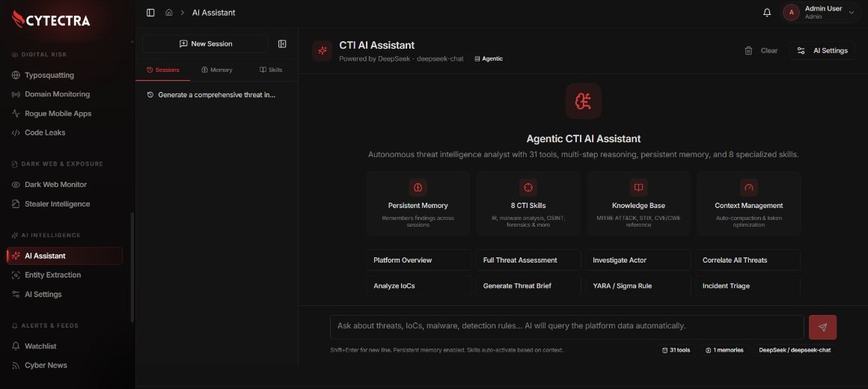Open Cyber News in sidebar
868x389 pixels.
click(x=64, y=365)
